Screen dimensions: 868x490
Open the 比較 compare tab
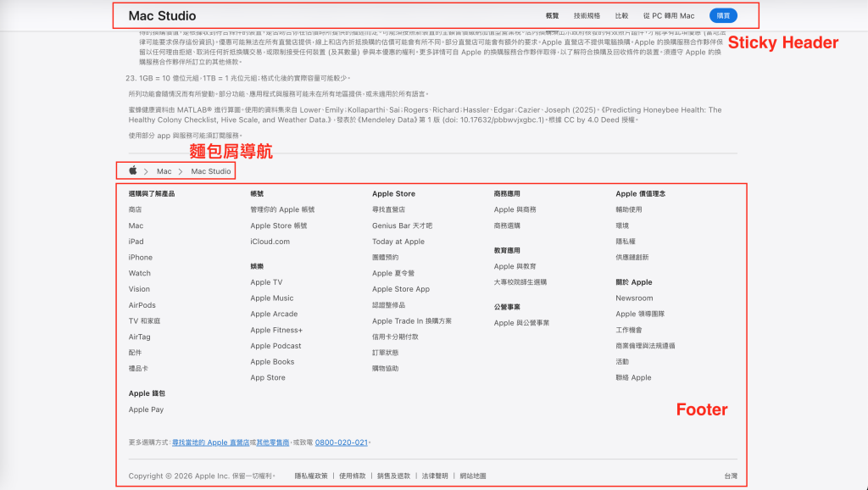tap(621, 16)
